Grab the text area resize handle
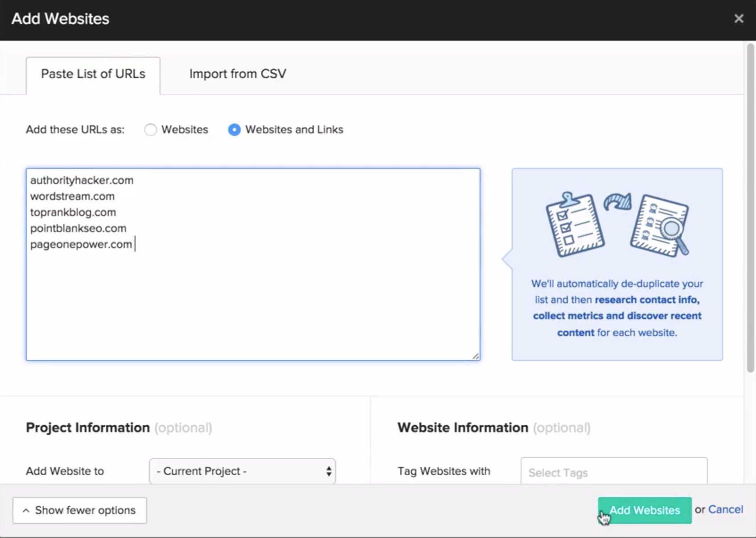This screenshot has height=538, width=756. click(476, 356)
